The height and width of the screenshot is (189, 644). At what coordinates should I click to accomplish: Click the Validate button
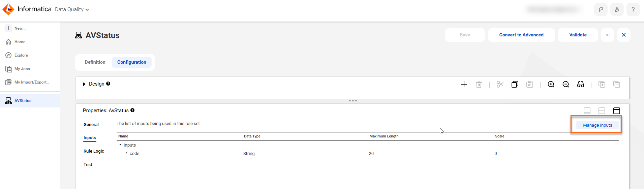pyautogui.click(x=578, y=35)
